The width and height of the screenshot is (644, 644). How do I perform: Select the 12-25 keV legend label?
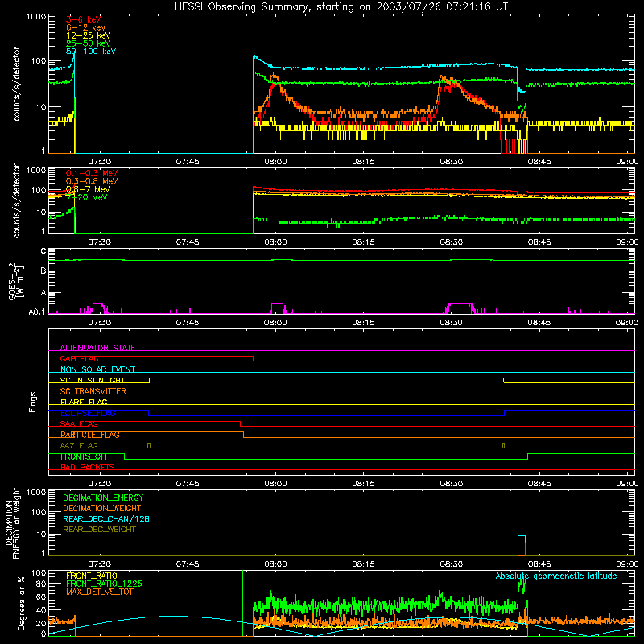coord(89,35)
